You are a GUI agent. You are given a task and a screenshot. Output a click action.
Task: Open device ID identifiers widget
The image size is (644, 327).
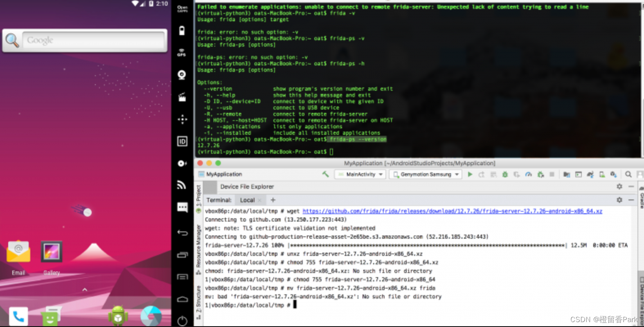pos(182,141)
